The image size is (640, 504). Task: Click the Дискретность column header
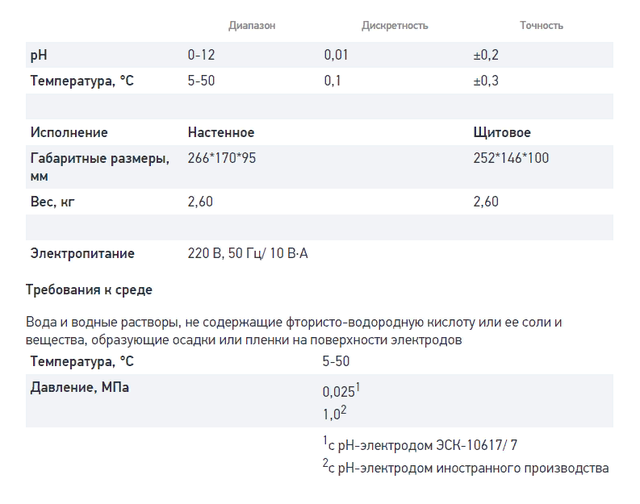395,25
